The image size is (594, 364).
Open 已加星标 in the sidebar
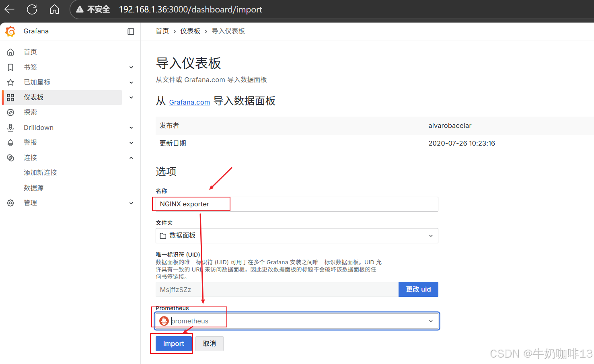coord(37,82)
